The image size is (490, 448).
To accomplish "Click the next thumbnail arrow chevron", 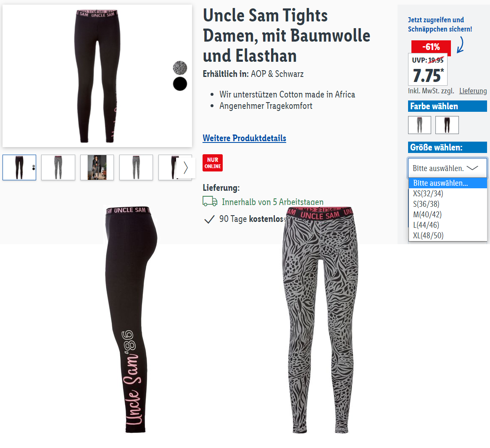I will pyautogui.click(x=186, y=168).
